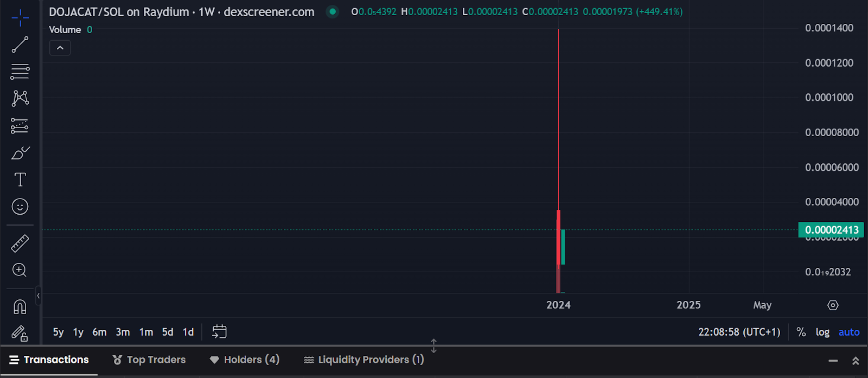Screen dimensions: 868x378
Task: Collapse the volume indicator legend chevron
Action: (x=60, y=48)
